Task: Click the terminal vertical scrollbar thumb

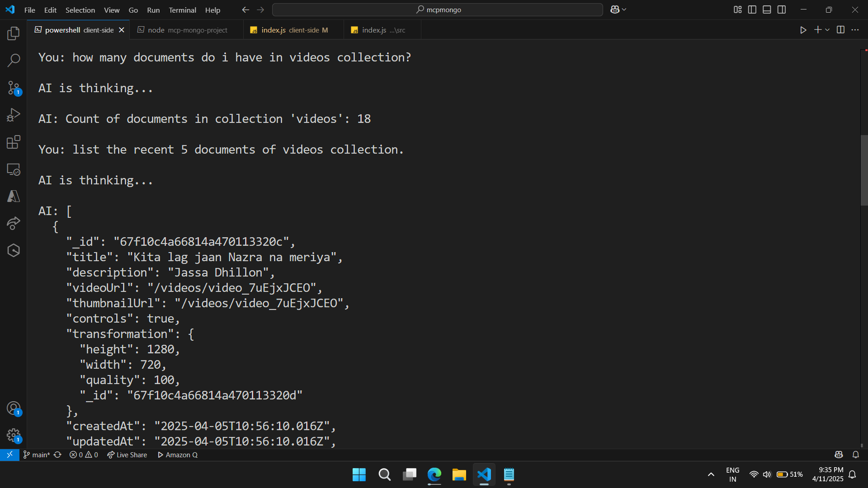Action: [x=864, y=170]
